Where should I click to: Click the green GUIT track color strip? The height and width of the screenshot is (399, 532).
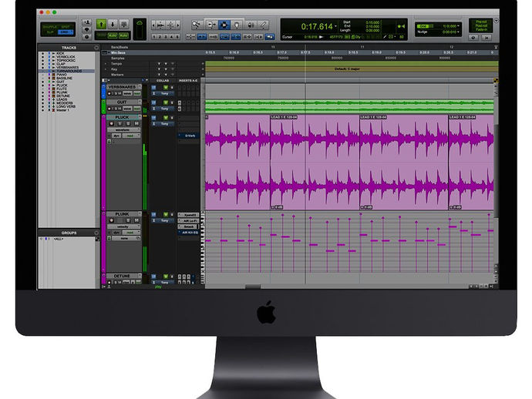tap(104, 106)
